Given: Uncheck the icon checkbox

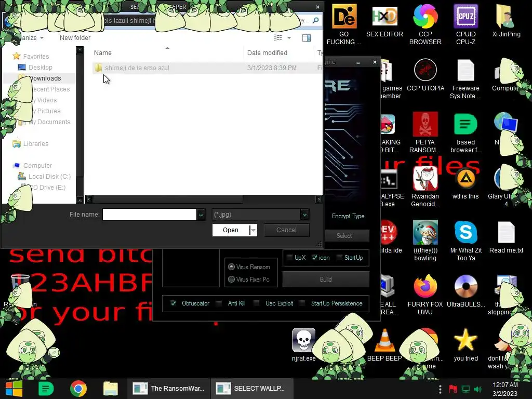Looking at the screenshot, I should (x=314, y=258).
